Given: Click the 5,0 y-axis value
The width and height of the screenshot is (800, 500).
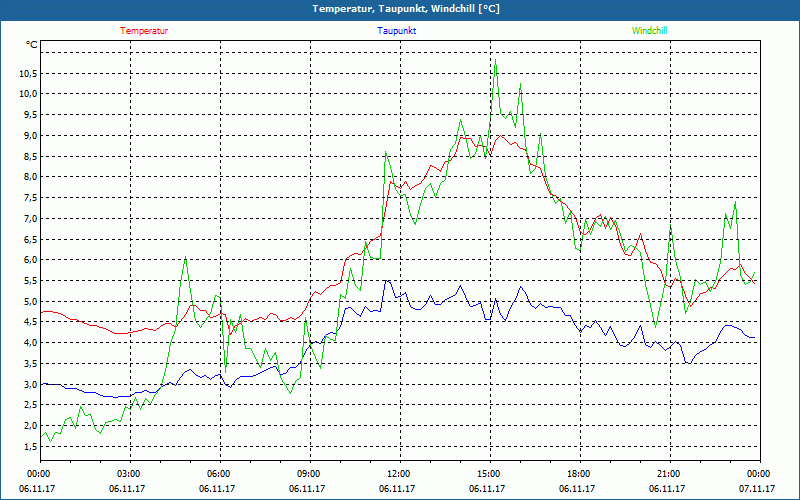Looking at the screenshot, I should (30, 301).
